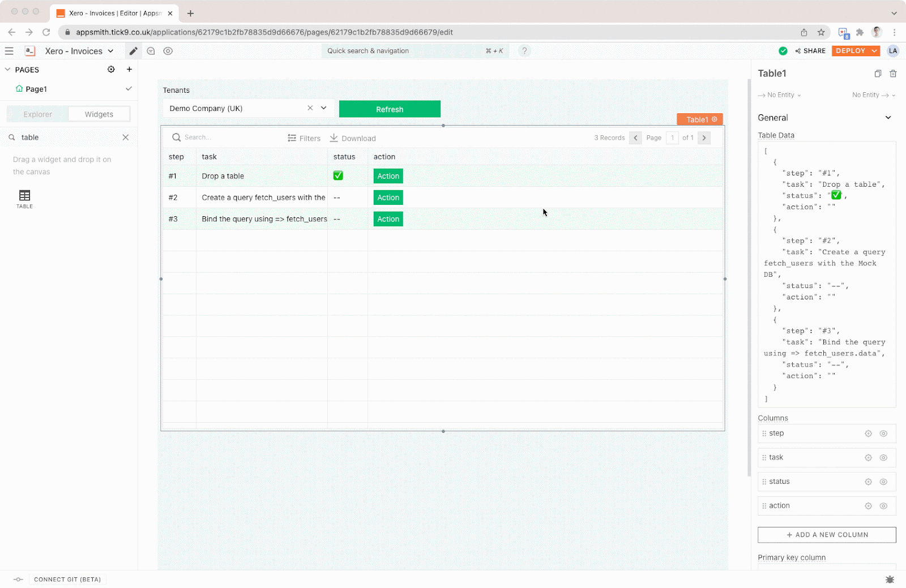Click the add new page plus icon
The height and width of the screenshot is (588, 906).
click(x=129, y=69)
